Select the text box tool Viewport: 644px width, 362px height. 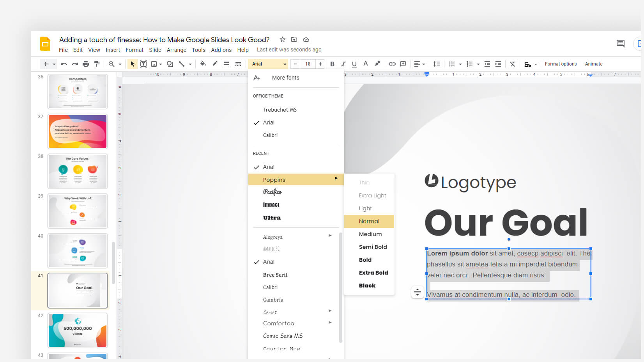[x=143, y=64]
